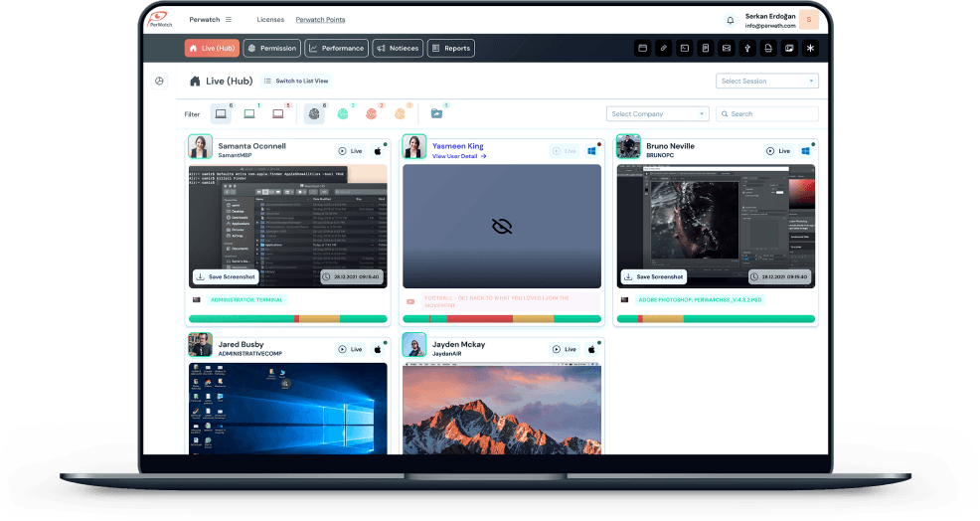Click Switch to List View

point(295,81)
